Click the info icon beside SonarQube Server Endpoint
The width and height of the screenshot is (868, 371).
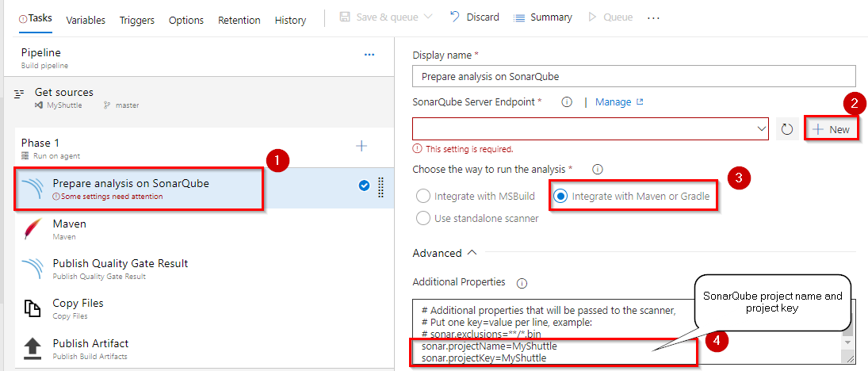[566, 102]
